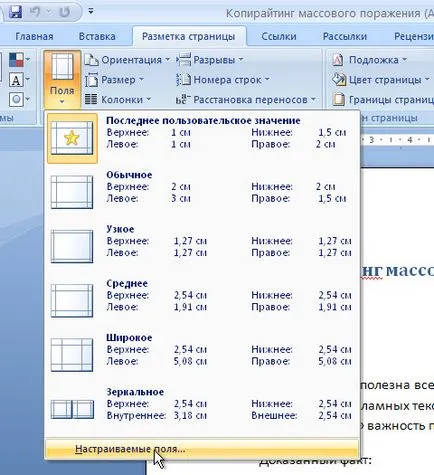Open the Ориентация orientation menu
The width and height of the screenshot is (434, 475).
127,60
